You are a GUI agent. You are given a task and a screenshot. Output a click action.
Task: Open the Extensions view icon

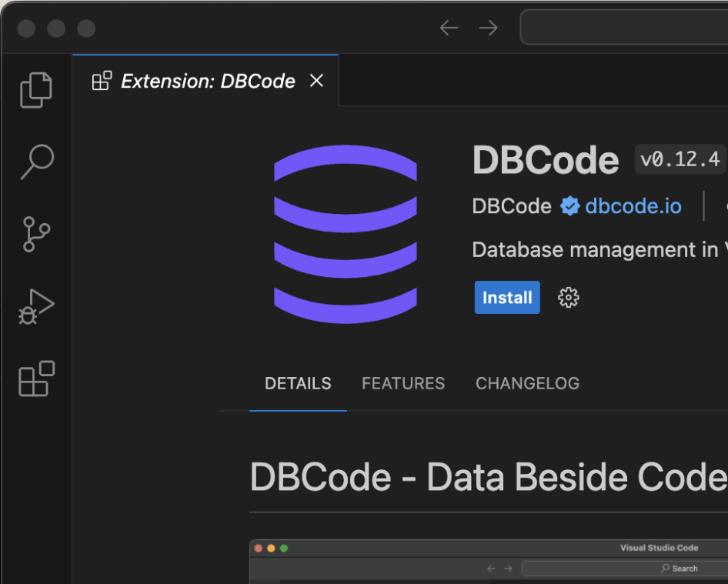click(x=36, y=379)
